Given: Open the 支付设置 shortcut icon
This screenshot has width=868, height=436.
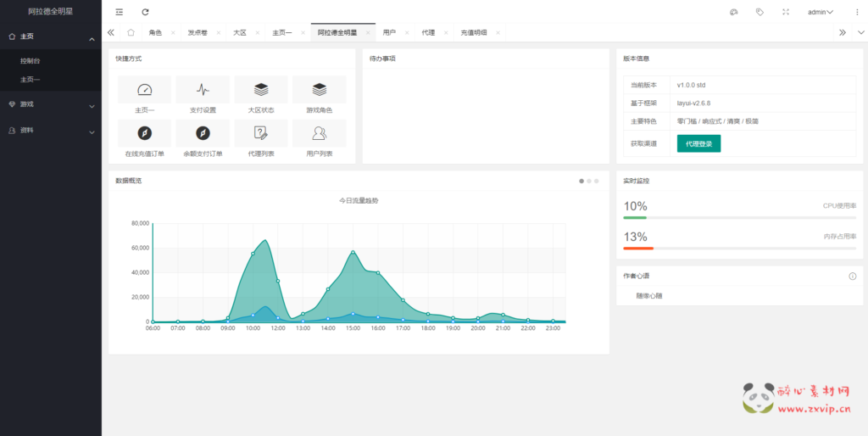Looking at the screenshot, I should pos(203,89).
